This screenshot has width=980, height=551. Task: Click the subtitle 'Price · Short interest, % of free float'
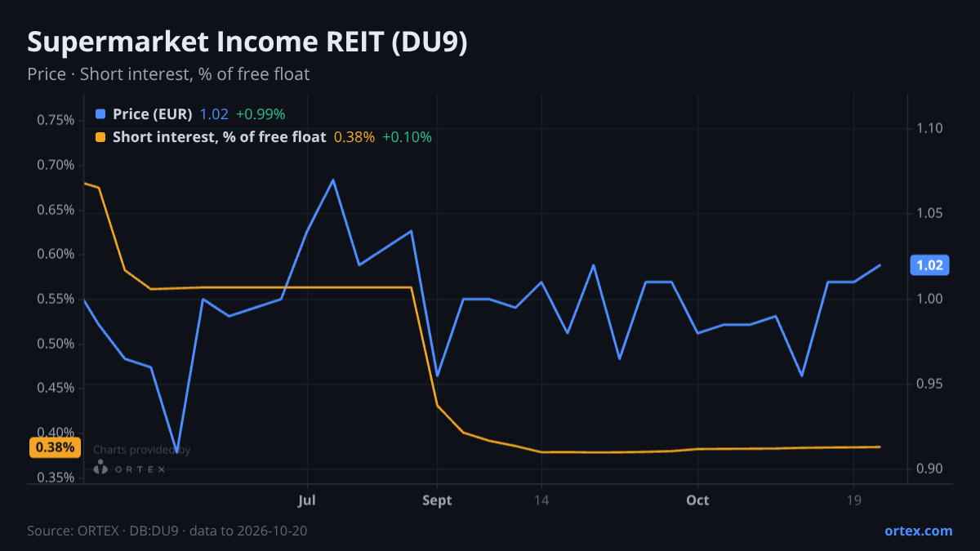[168, 74]
